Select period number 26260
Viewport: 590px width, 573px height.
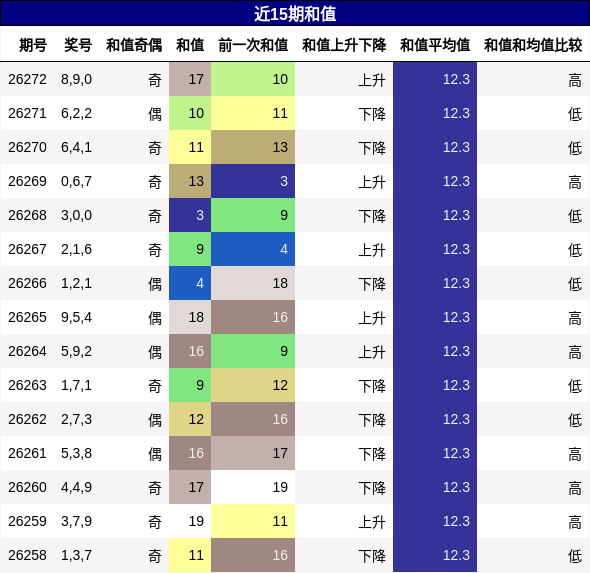click(27, 487)
